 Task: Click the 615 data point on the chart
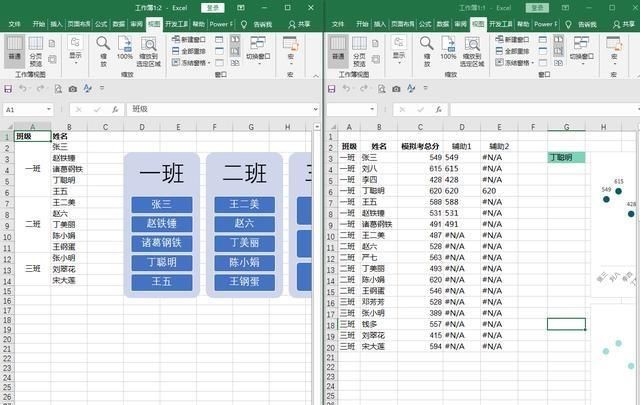click(x=618, y=191)
